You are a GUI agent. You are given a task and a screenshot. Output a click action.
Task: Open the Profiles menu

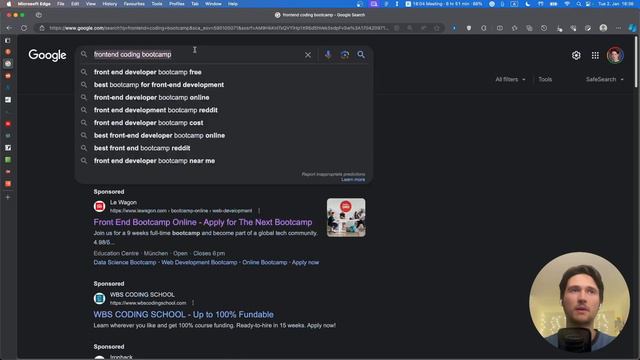point(176,4)
